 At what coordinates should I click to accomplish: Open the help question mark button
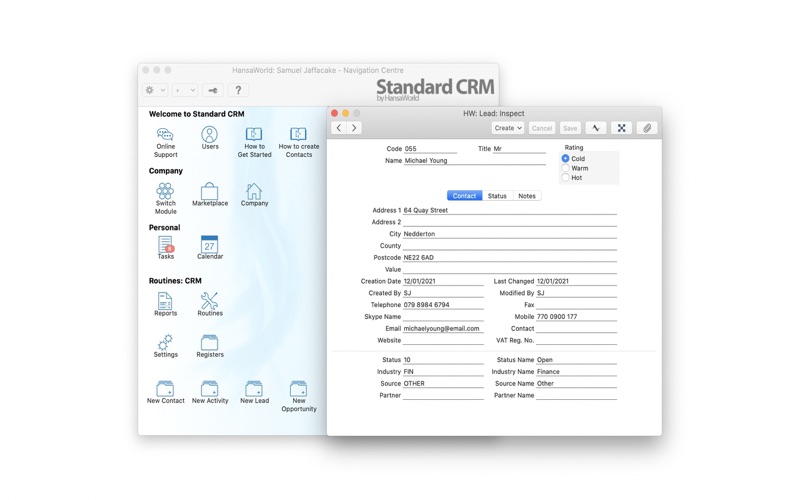pyautogui.click(x=238, y=90)
